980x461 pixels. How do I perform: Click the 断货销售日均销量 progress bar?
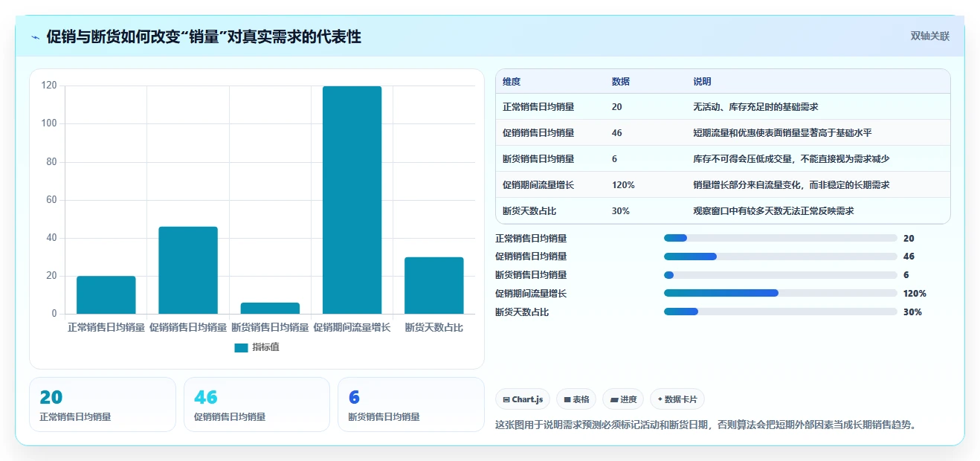coord(781,275)
